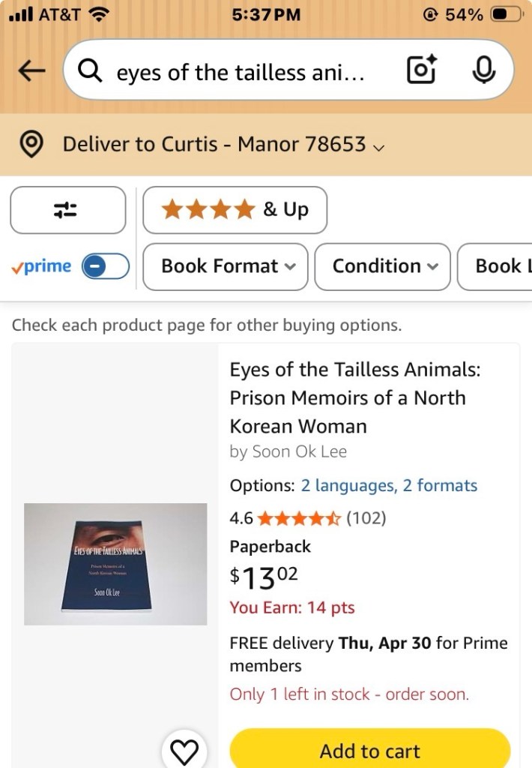The width and height of the screenshot is (532, 768).
Task: Tap the back arrow icon
Action: [31, 71]
